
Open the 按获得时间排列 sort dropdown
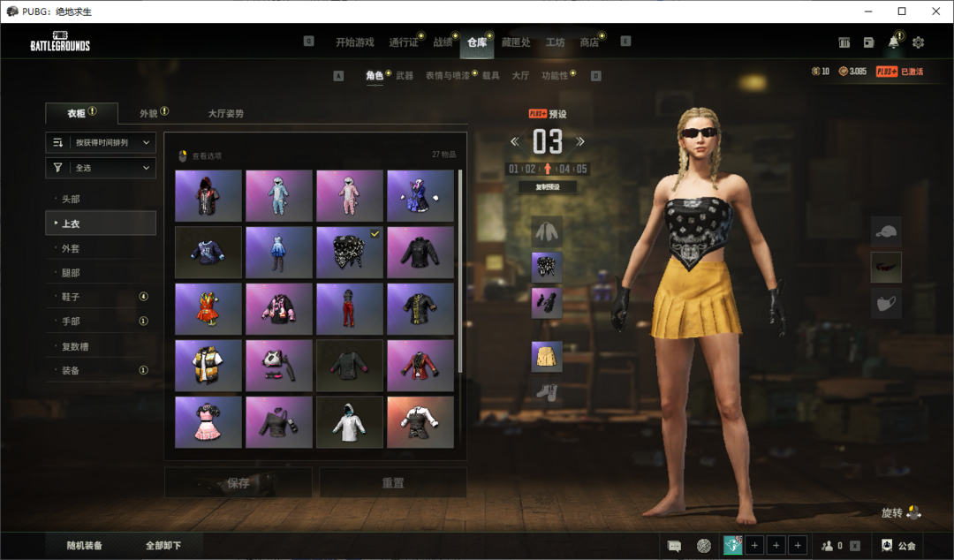click(101, 142)
